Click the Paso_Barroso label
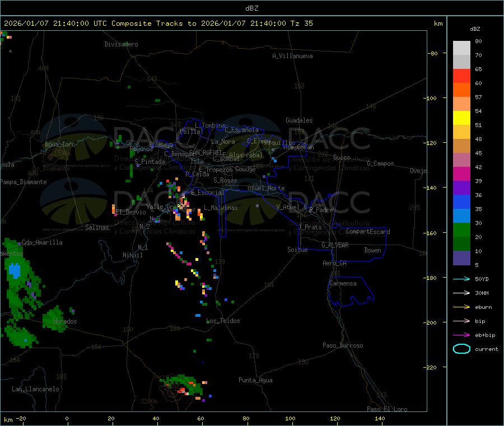 click(x=343, y=345)
